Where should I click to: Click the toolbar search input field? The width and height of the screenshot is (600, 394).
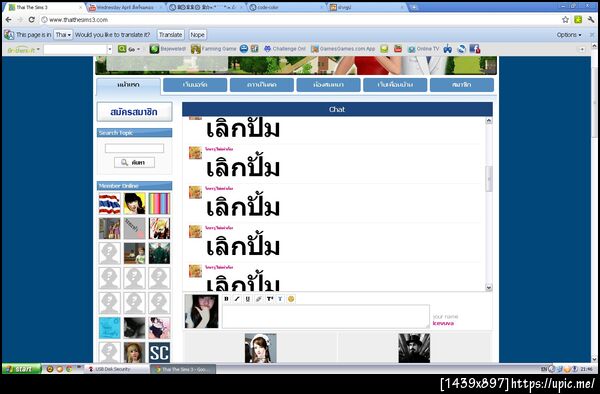[75, 49]
